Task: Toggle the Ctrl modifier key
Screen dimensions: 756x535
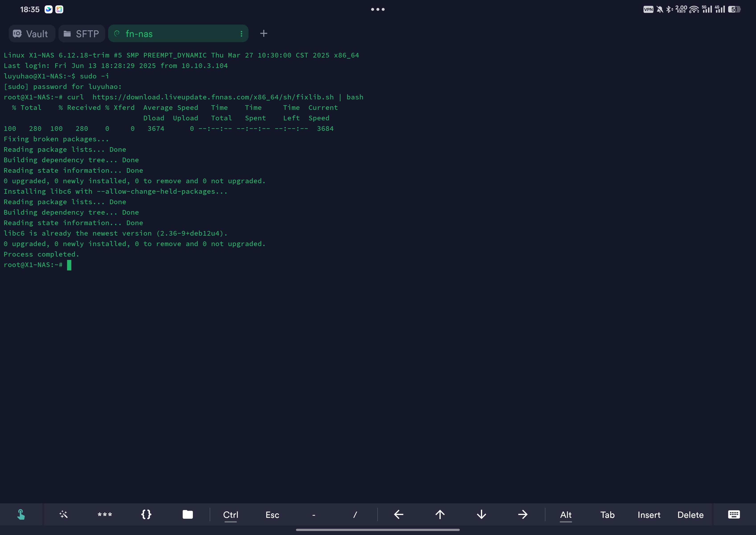Action: pyautogui.click(x=231, y=515)
